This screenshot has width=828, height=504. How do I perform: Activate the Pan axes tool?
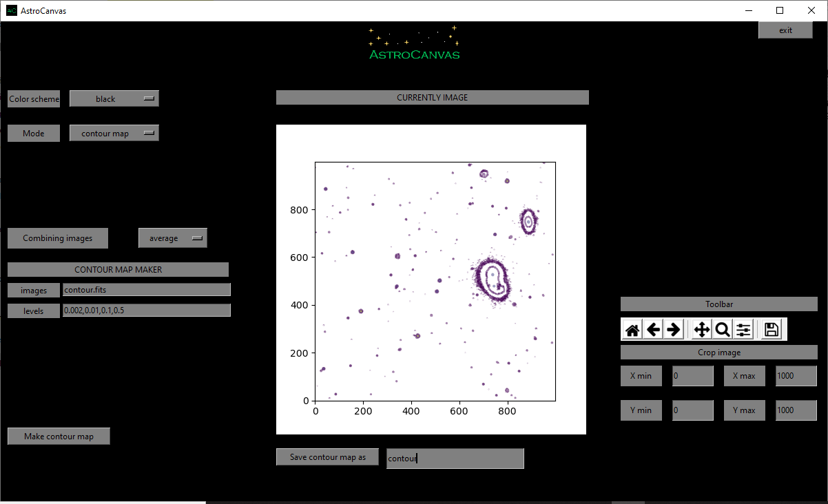pos(701,330)
